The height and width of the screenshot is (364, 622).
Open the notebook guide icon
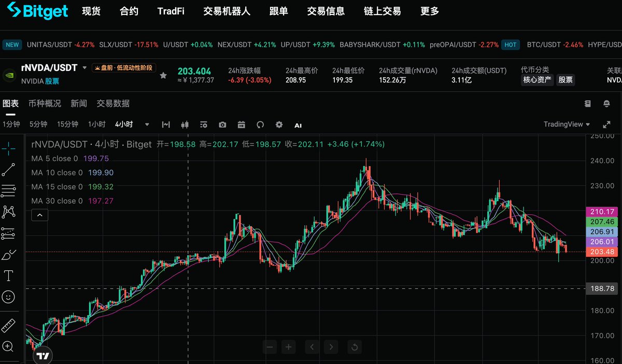point(587,104)
